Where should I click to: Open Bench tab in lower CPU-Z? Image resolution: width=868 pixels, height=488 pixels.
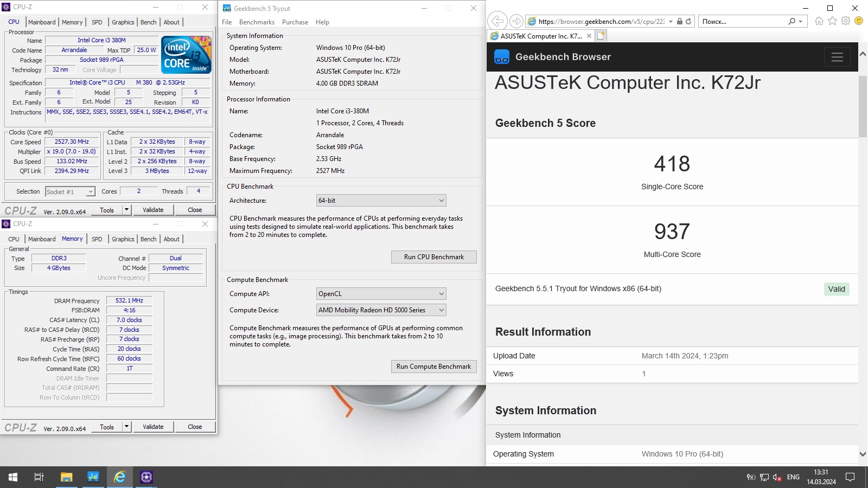(148, 239)
